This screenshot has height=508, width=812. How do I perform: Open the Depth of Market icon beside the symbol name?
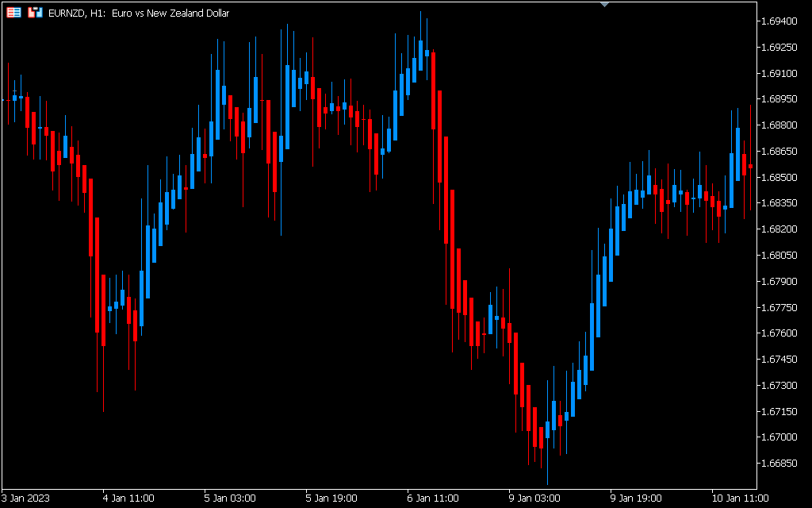[x=35, y=13]
